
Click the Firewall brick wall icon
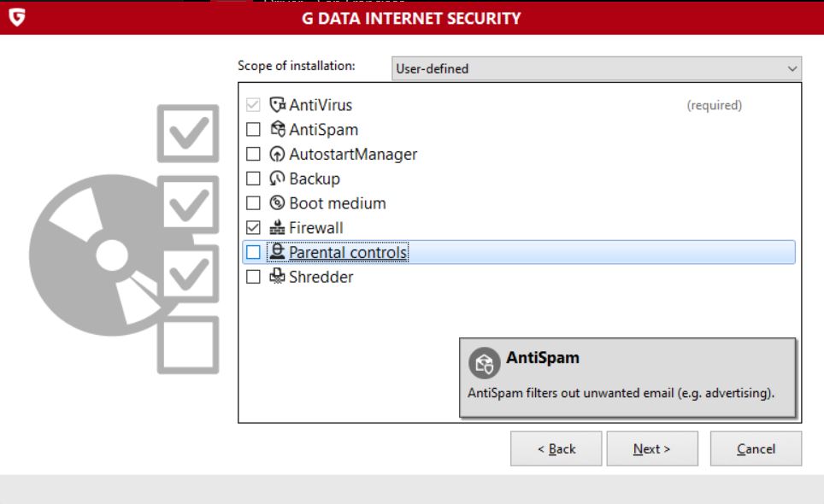click(277, 228)
